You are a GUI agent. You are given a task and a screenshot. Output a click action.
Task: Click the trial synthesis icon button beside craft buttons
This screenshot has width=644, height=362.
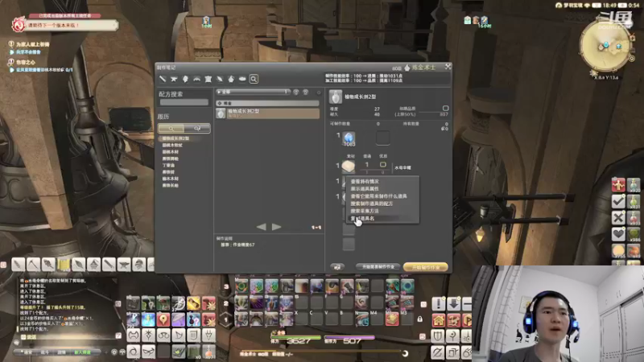337,267
